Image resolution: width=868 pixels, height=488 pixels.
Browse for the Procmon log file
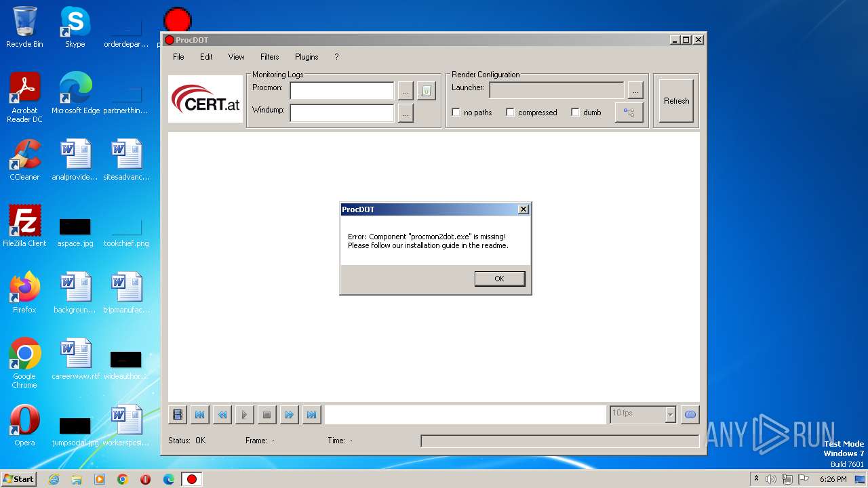pos(406,91)
